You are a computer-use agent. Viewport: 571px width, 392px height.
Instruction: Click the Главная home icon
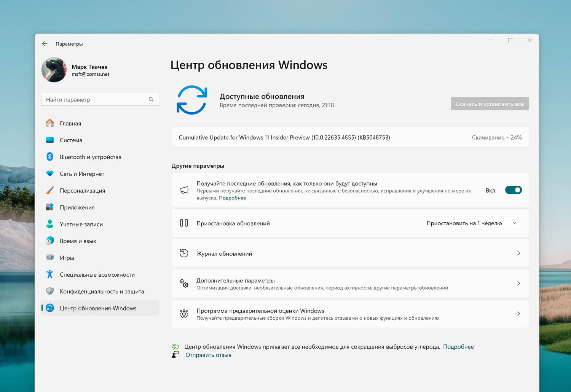click(x=50, y=123)
